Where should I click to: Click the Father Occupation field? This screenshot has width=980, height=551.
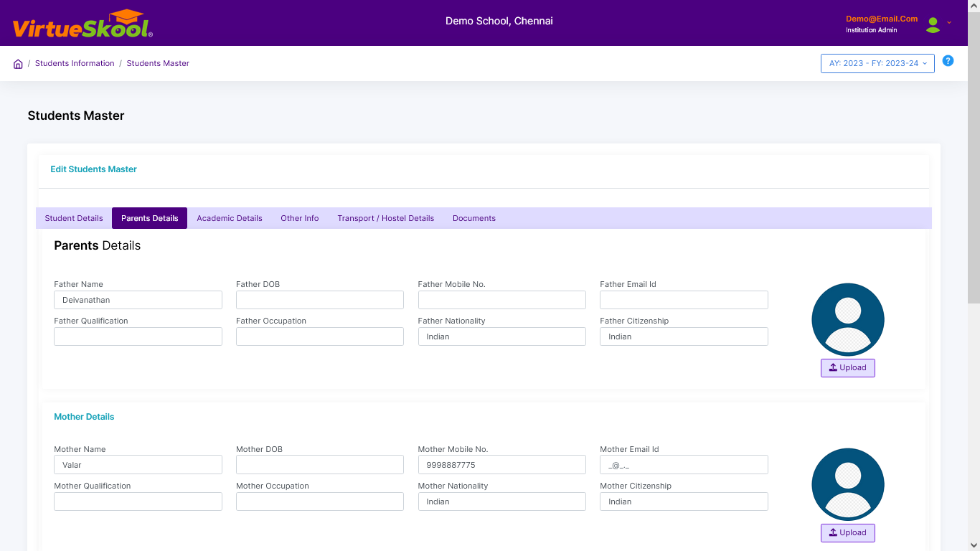pyautogui.click(x=320, y=336)
